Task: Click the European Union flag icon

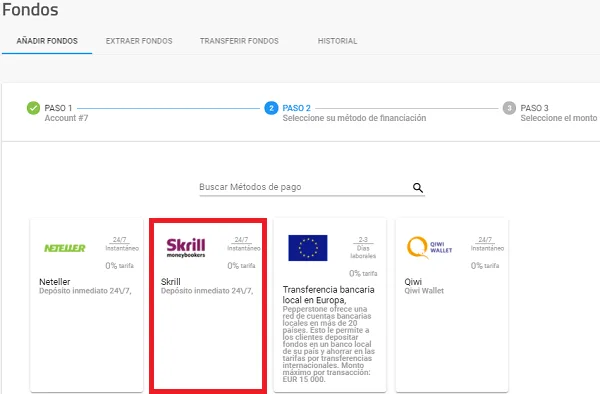Action: 308,248
